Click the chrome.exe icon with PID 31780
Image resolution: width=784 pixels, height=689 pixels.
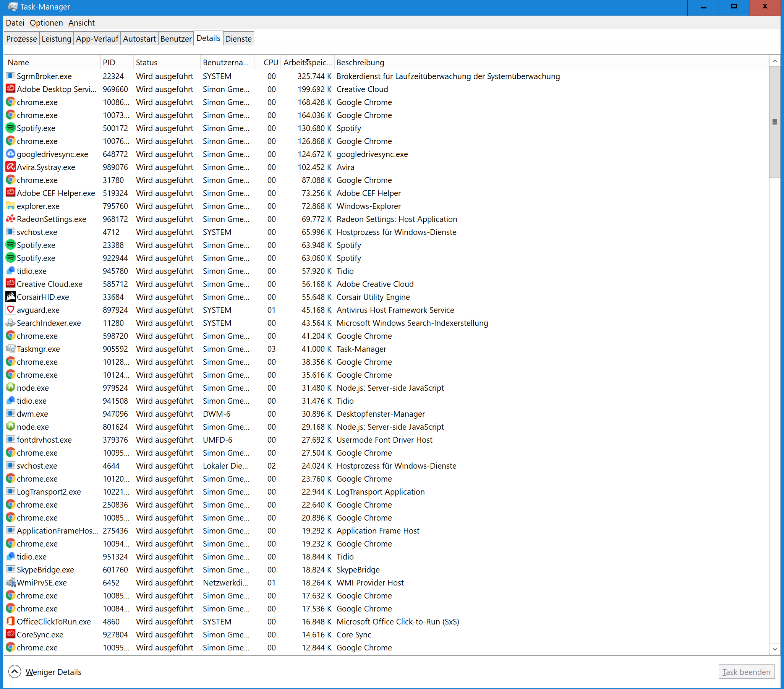10,180
